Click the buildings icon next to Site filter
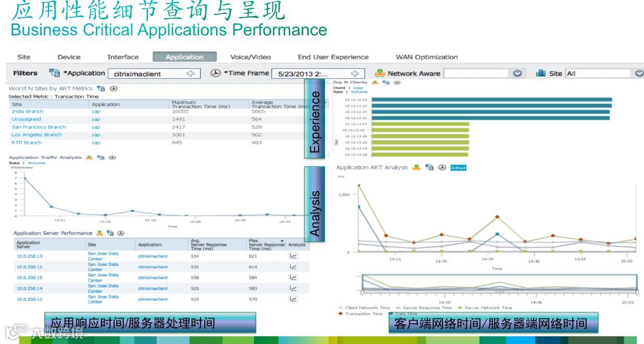The image size is (644, 344). (x=541, y=73)
